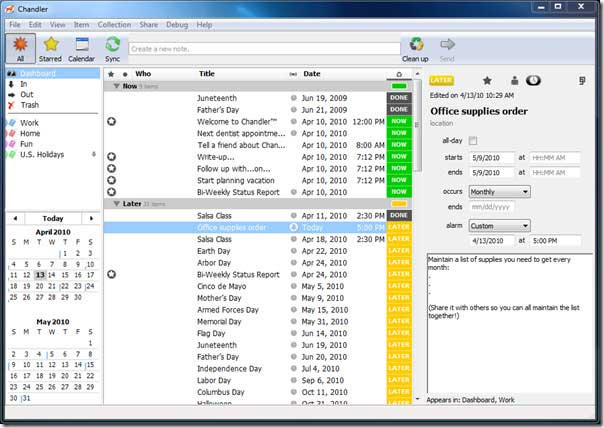Click the LATER triage button in detail pane
Viewport: 604px width, 428px height.
pyautogui.click(x=441, y=80)
